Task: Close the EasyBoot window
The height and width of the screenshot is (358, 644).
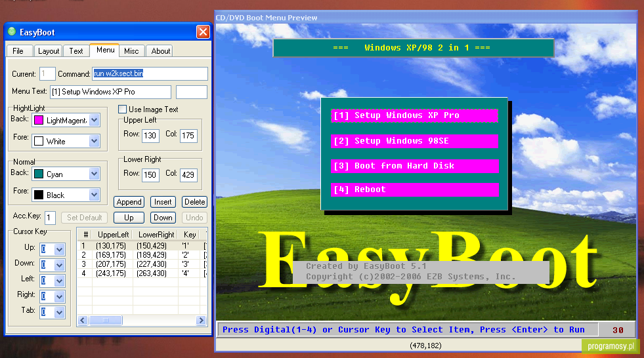Action: click(203, 31)
